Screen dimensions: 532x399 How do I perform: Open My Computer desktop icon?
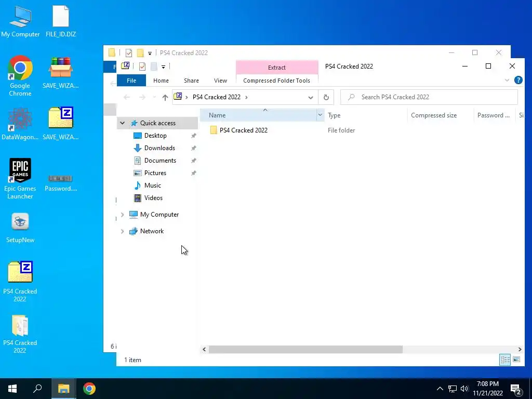(20, 21)
